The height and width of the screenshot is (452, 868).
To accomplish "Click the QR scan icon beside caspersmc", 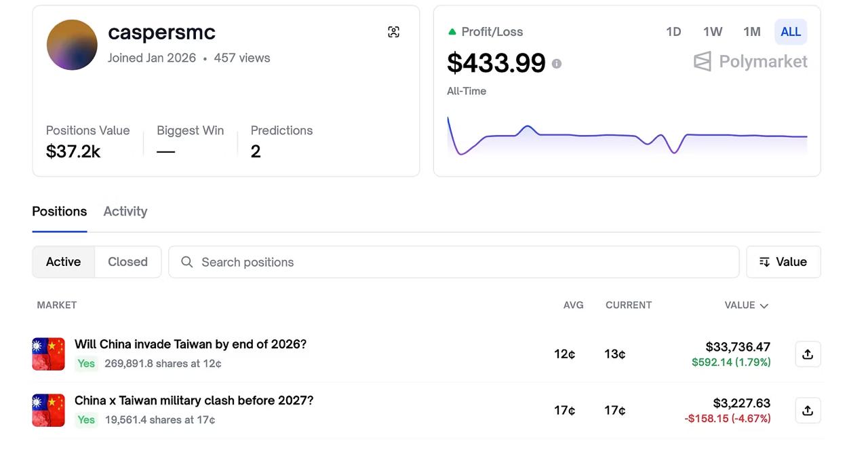I will tap(393, 32).
